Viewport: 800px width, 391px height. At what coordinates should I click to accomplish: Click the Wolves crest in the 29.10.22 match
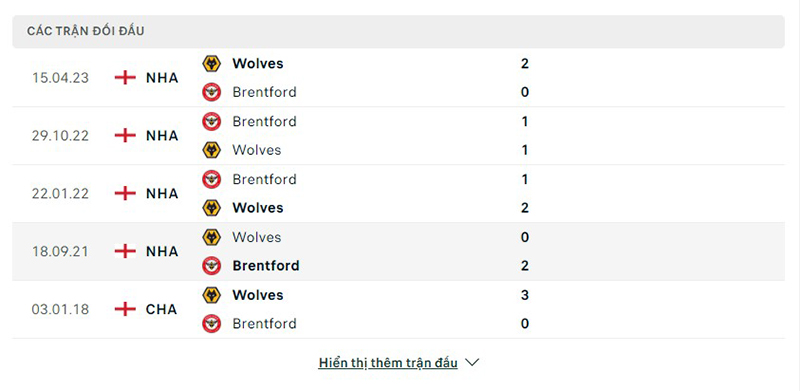point(211,150)
